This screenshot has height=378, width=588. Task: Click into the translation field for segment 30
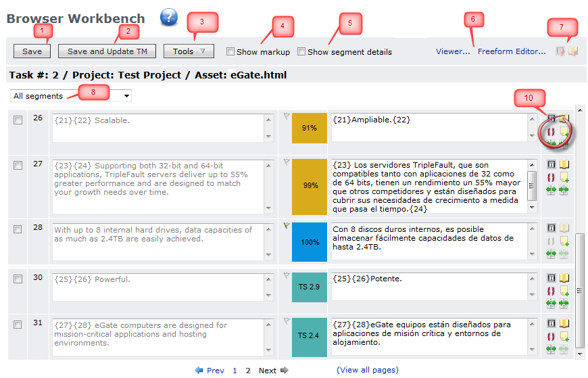(x=429, y=287)
